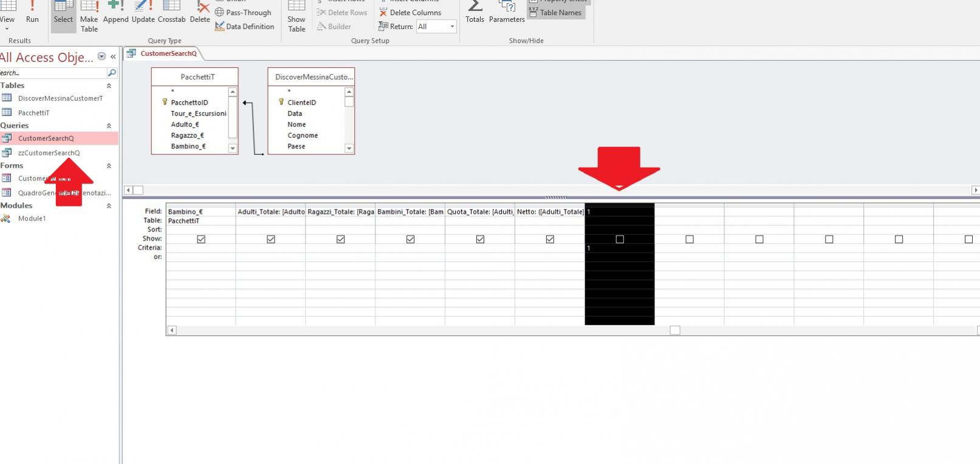Image resolution: width=980 pixels, height=464 pixels.
Task: Select the Paese field in DiscoverMessinaCusto table
Action: point(296,146)
